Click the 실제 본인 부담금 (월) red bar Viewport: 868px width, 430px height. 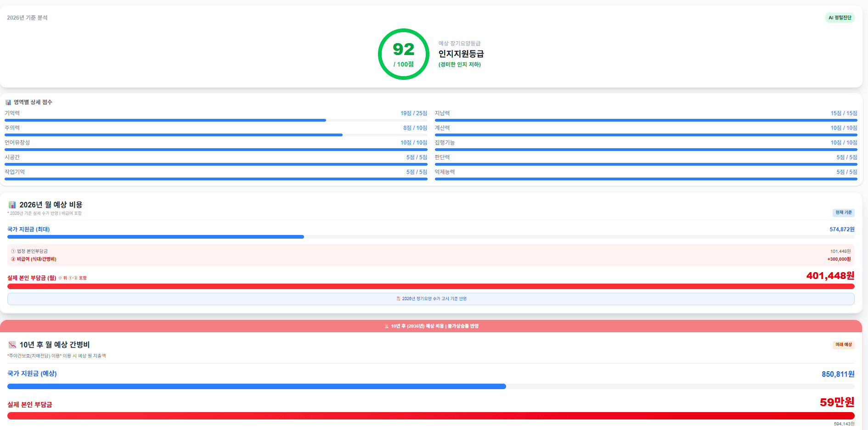click(x=431, y=286)
